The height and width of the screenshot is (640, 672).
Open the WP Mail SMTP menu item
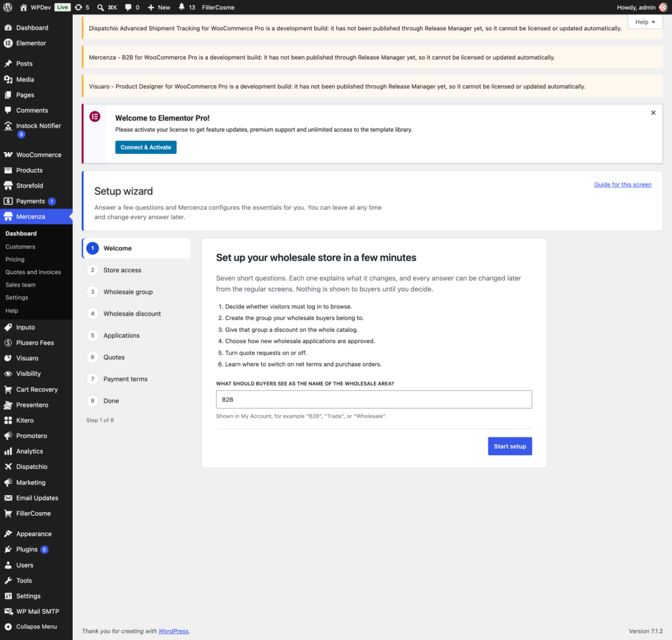[37, 611]
